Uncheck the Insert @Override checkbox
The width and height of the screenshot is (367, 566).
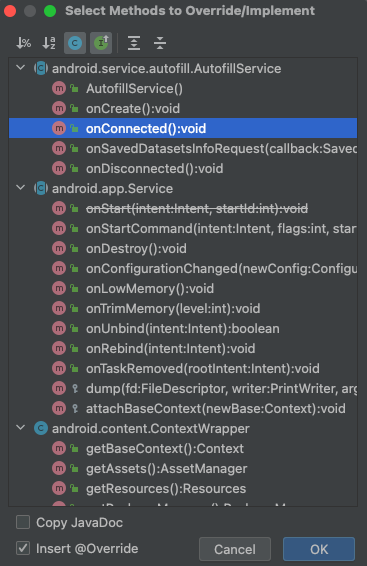click(23, 548)
